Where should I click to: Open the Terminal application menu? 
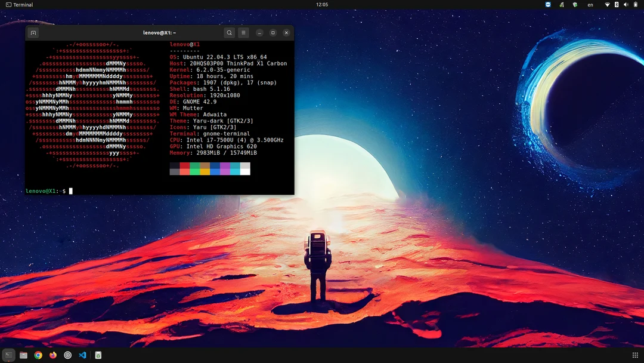coord(18,4)
